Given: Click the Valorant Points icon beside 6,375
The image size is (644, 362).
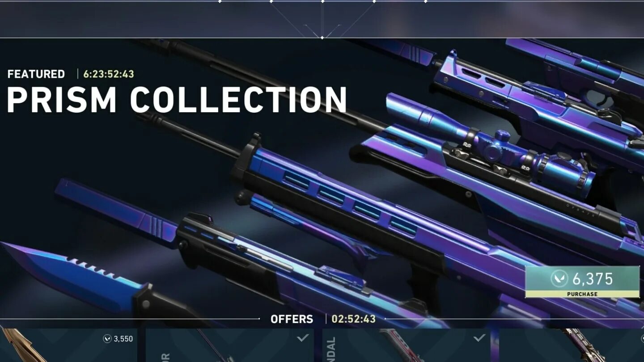Looking at the screenshot, I should 559,279.
